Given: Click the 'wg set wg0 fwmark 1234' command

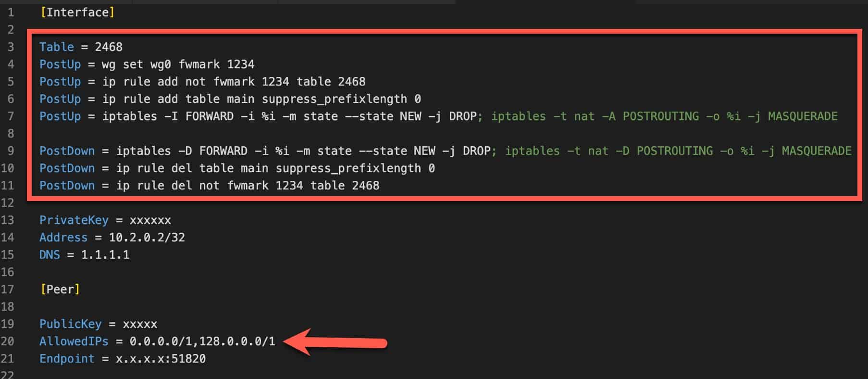Looking at the screenshot, I should coord(178,64).
